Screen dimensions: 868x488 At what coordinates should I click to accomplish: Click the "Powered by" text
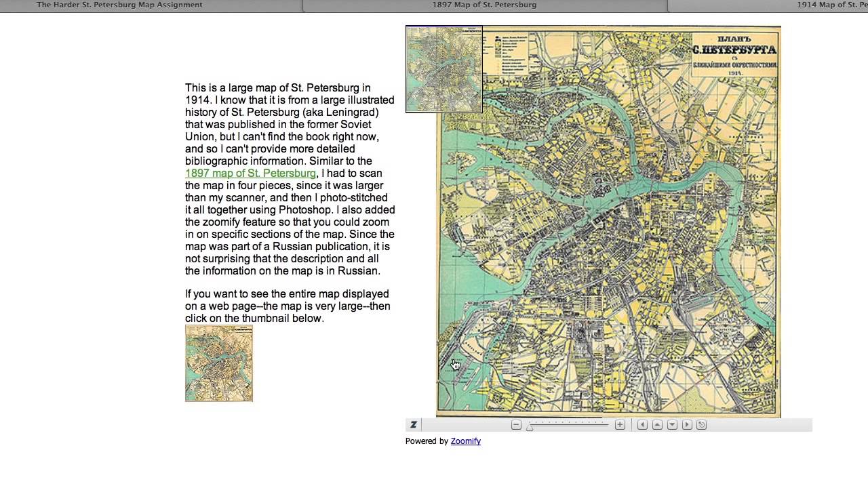coord(427,441)
